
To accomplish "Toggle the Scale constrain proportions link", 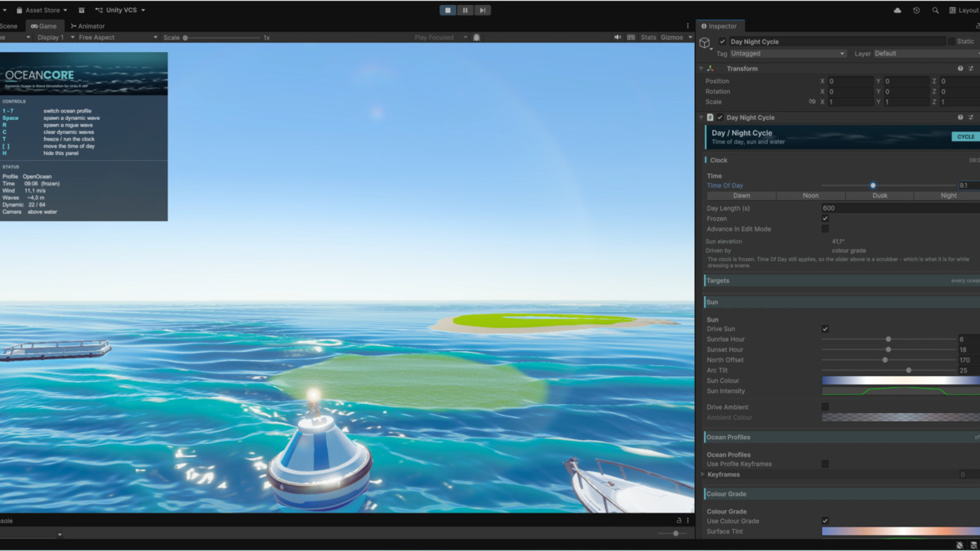I will [x=812, y=102].
